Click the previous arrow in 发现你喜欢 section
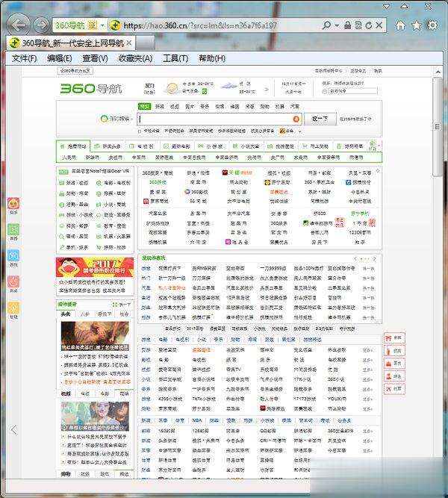448x498 pixels. tap(355, 259)
